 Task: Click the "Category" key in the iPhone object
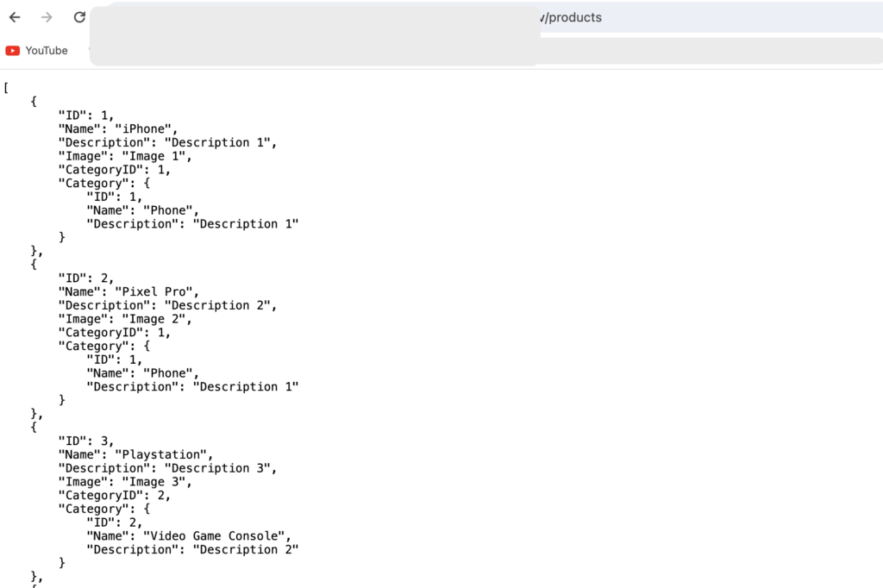tap(90, 184)
